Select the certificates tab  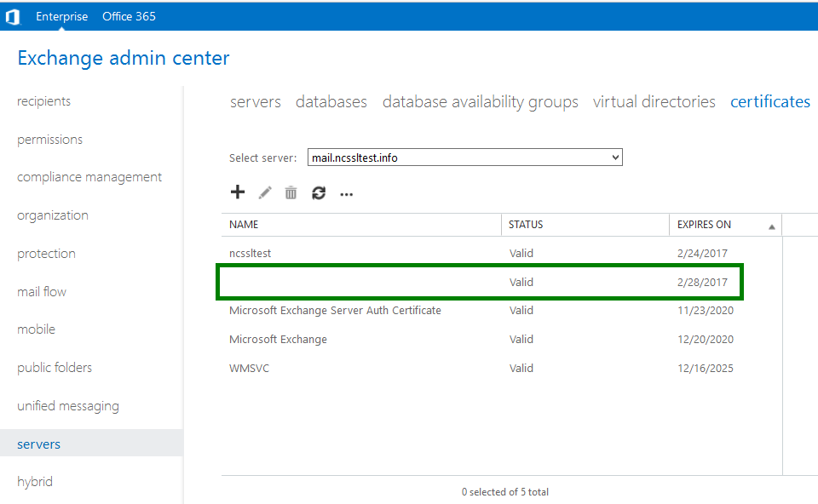tap(770, 101)
